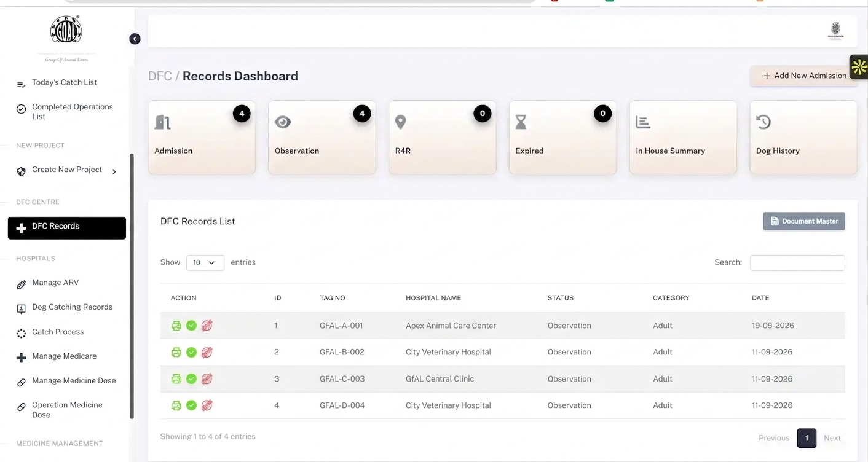Click the GfAL logo in the sidebar
The width and height of the screenshot is (868, 462).
pyautogui.click(x=66, y=37)
